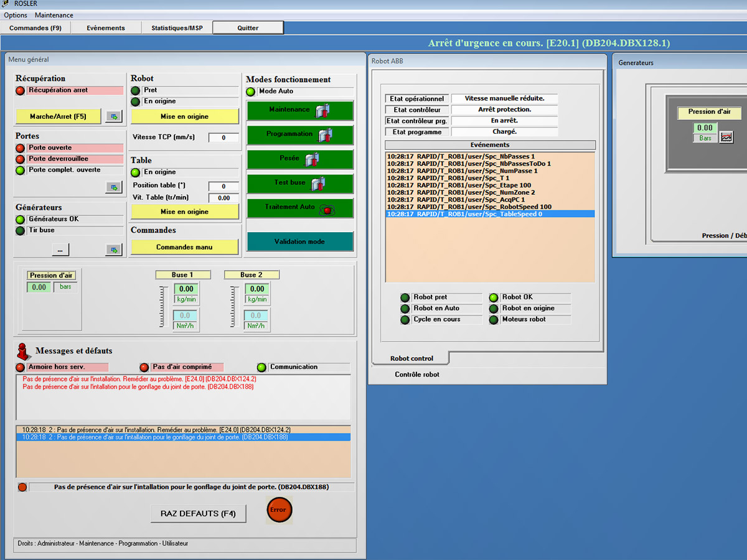
Task: Expand Générateurs details with ellipsis button
Action: tap(60, 250)
